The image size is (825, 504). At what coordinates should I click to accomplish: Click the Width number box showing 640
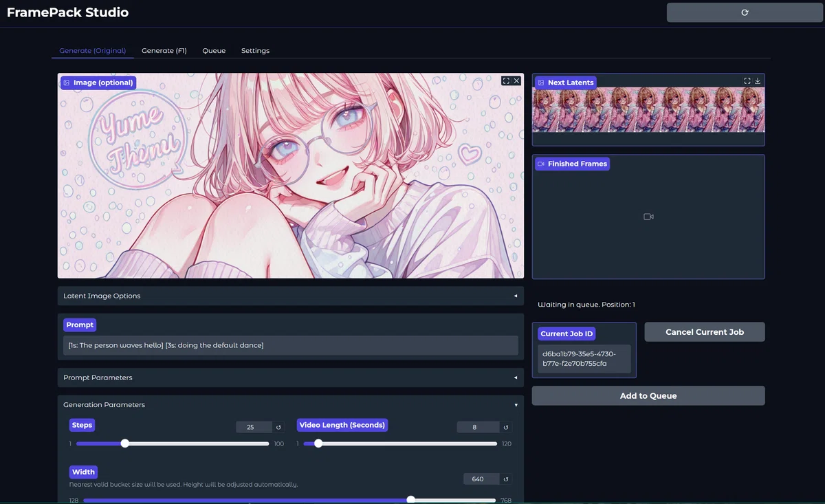[481, 479]
